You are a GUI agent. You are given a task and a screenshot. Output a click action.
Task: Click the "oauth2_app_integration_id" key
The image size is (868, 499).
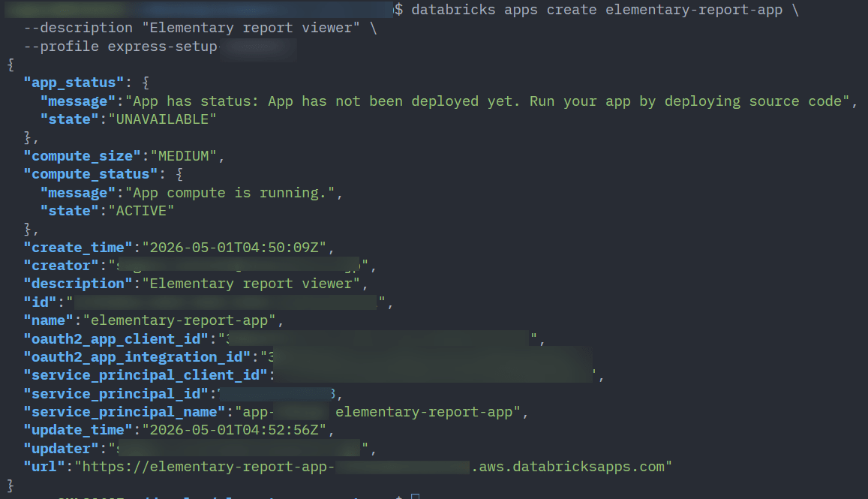137,357
